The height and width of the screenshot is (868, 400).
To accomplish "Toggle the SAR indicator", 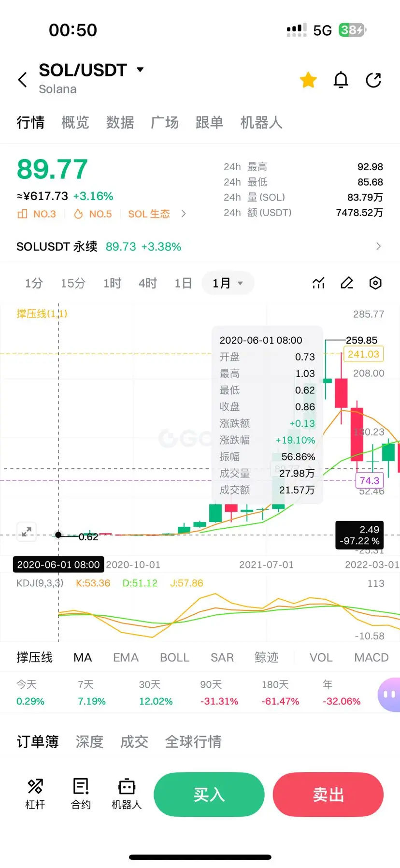I will (222, 657).
